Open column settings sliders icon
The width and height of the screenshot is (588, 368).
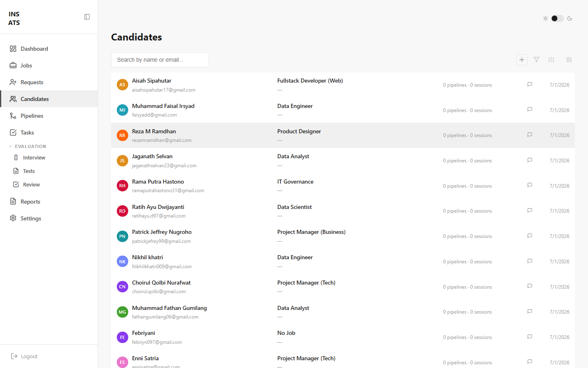[x=551, y=60]
